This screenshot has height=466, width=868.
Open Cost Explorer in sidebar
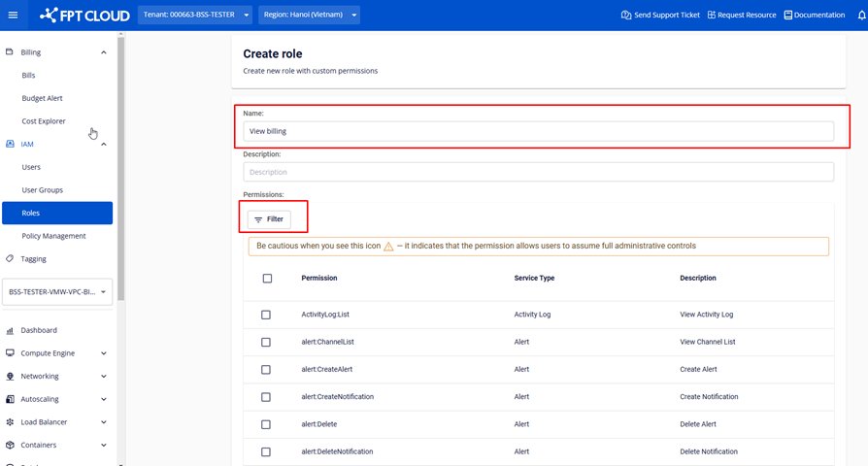pos(44,121)
